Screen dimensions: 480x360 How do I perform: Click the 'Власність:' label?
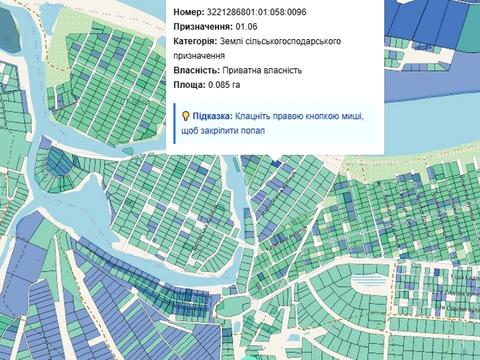[196, 70]
